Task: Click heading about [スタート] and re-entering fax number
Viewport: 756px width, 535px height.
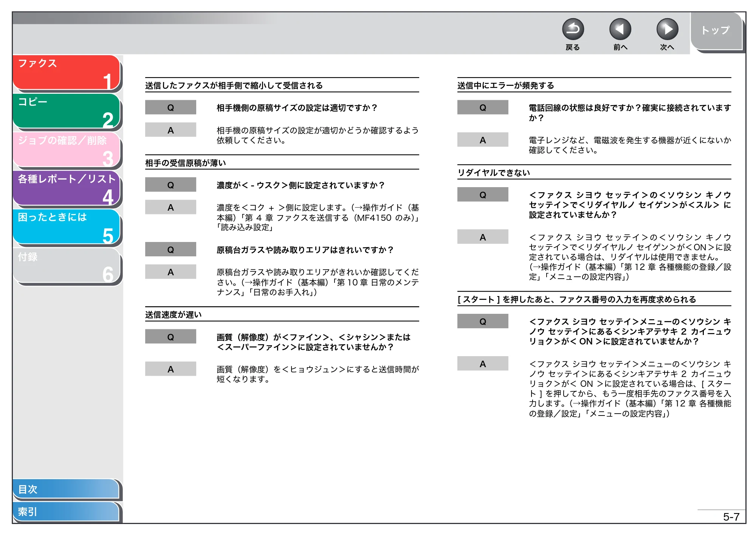Action: pos(576,299)
